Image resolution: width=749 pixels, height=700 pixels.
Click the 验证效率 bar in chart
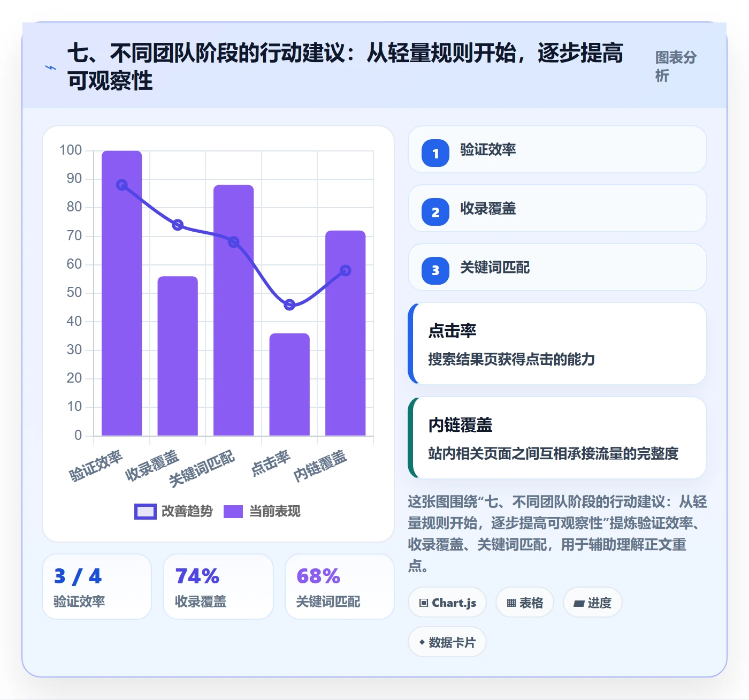point(122,293)
